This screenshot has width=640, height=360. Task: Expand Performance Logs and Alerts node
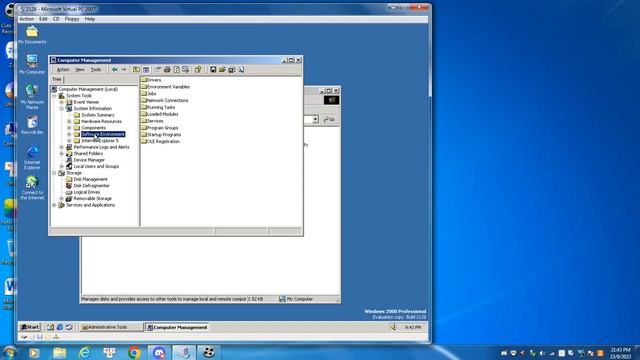62,147
